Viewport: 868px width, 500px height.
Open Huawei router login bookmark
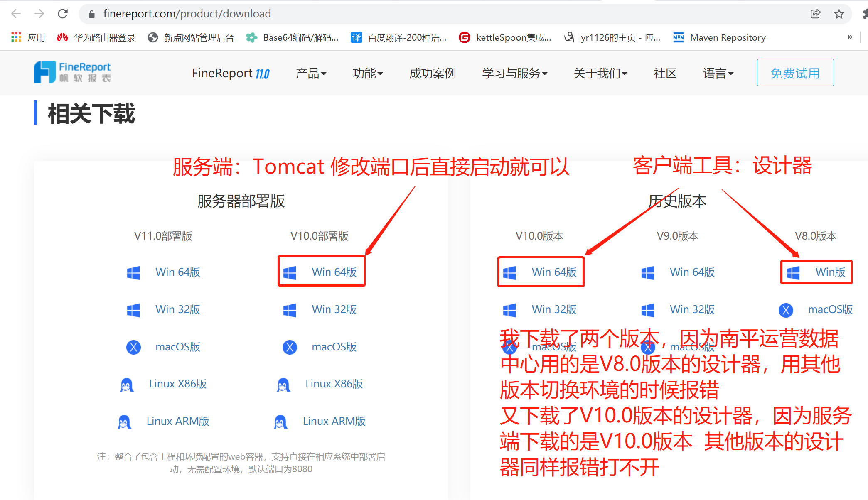tap(96, 37)
